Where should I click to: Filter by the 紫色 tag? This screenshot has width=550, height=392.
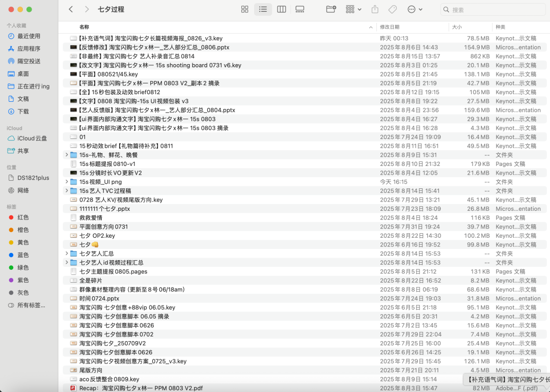23,280
